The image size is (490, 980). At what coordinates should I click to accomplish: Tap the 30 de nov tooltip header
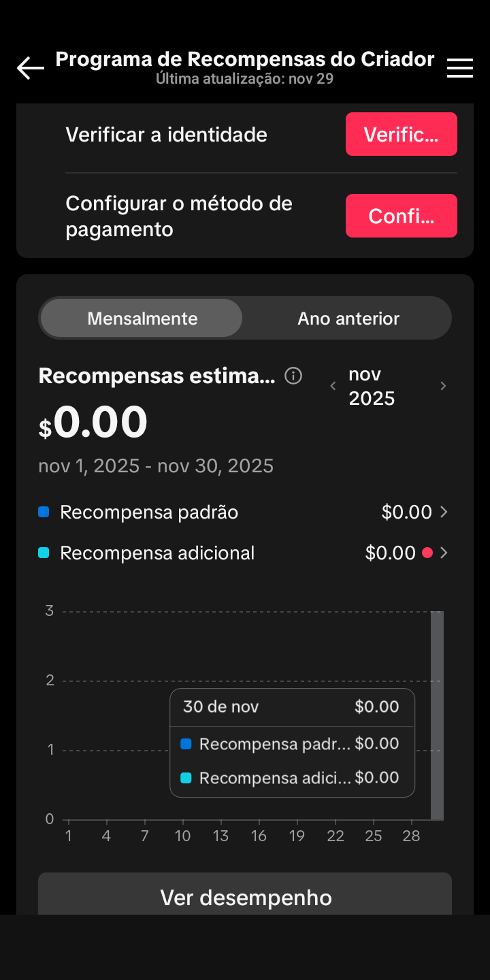pos(221,706)
